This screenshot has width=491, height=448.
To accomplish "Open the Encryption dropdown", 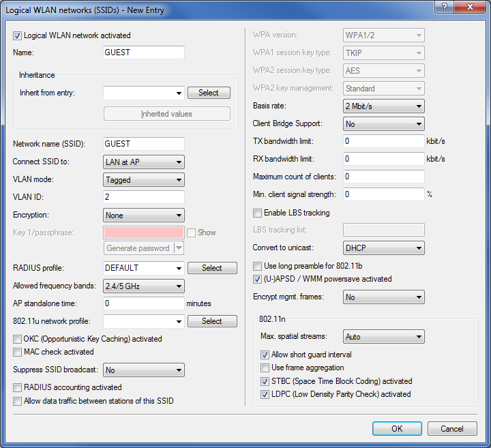I will pos(144,215).
